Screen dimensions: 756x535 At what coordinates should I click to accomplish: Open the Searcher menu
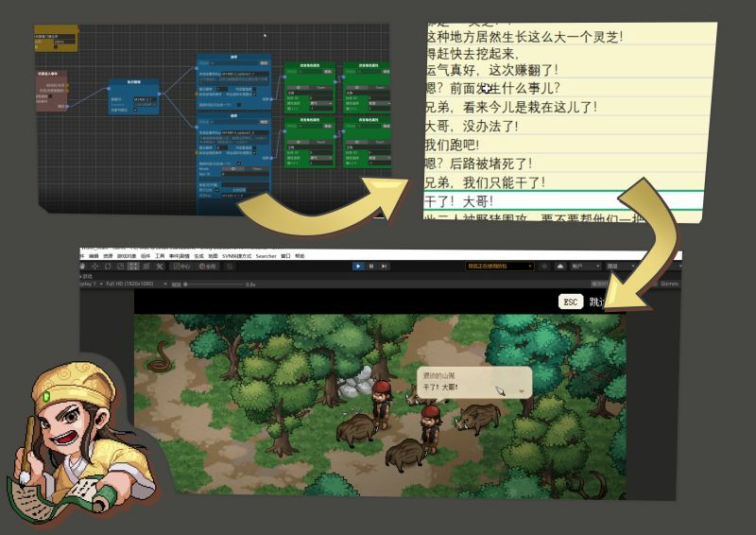266,255
